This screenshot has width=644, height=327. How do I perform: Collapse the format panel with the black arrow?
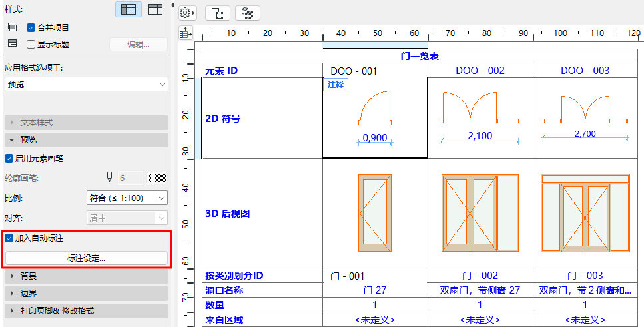pyautogui.click(x=172, y=5)
